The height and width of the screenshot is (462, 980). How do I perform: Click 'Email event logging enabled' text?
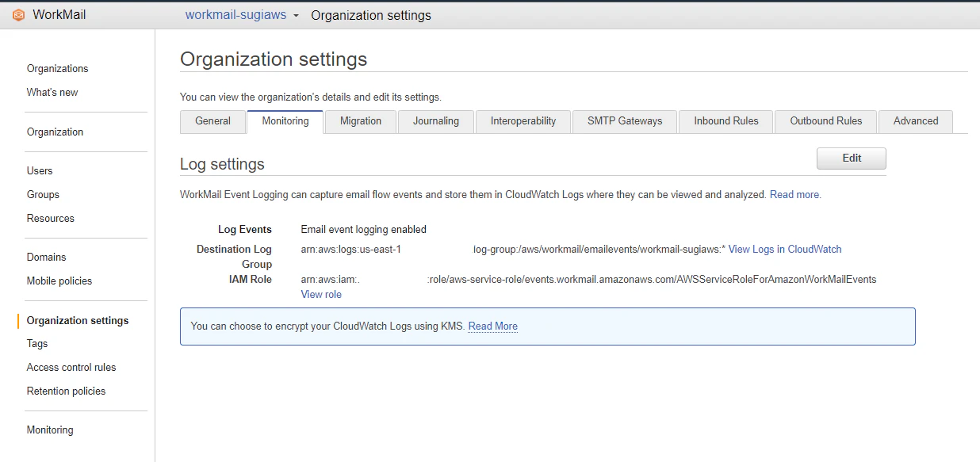[x=363, y=230]
